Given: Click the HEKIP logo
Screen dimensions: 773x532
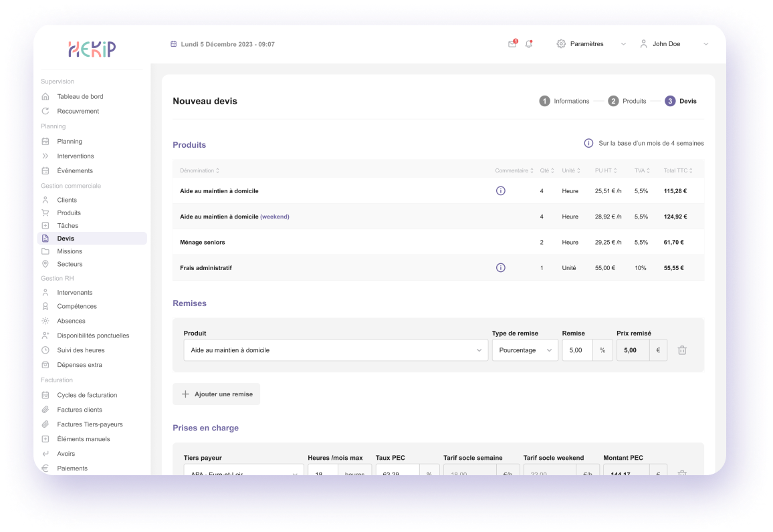Looking at the screenshot, I should (92, 49).
